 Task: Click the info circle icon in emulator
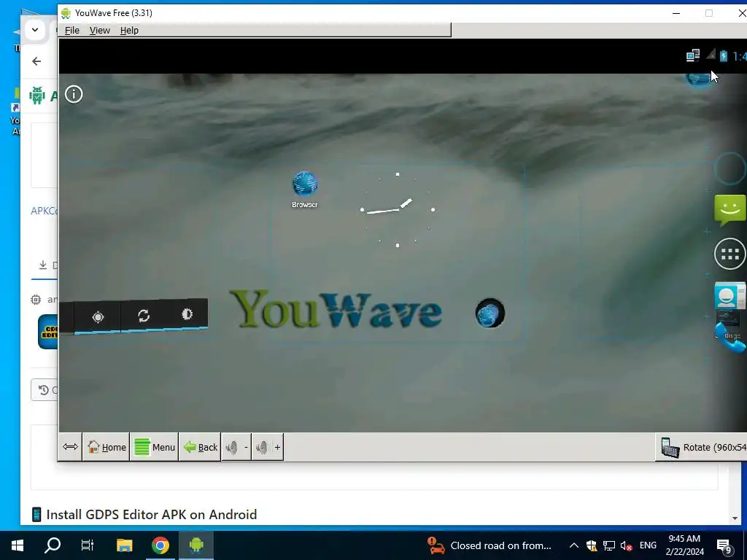coord(74,94)
